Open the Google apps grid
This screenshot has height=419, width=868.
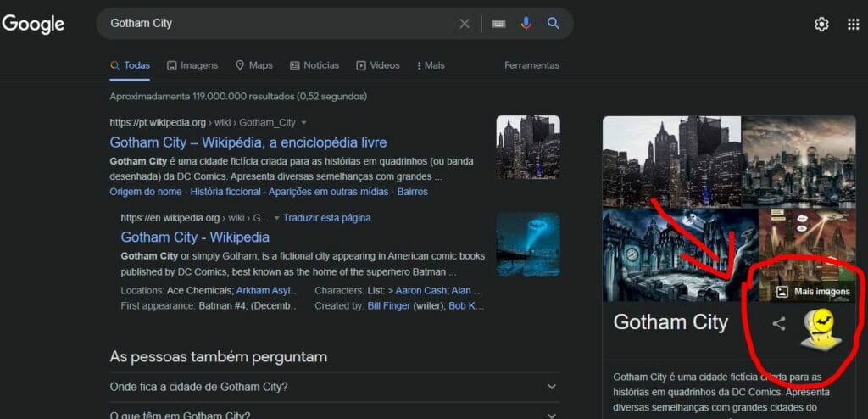tap(853, 25)
